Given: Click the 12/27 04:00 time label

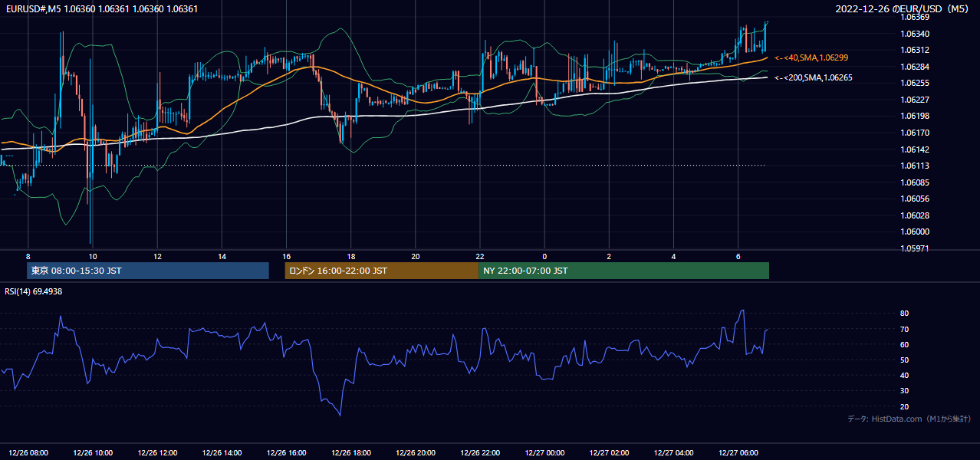Looking at the screenshot, I should tap(673, 452).
